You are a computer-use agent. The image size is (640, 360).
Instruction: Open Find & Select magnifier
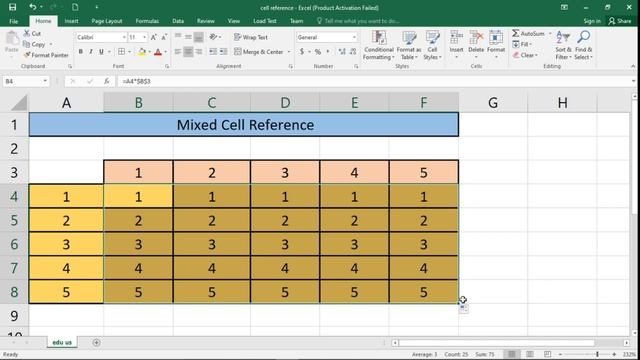click(x=583, y=38)
